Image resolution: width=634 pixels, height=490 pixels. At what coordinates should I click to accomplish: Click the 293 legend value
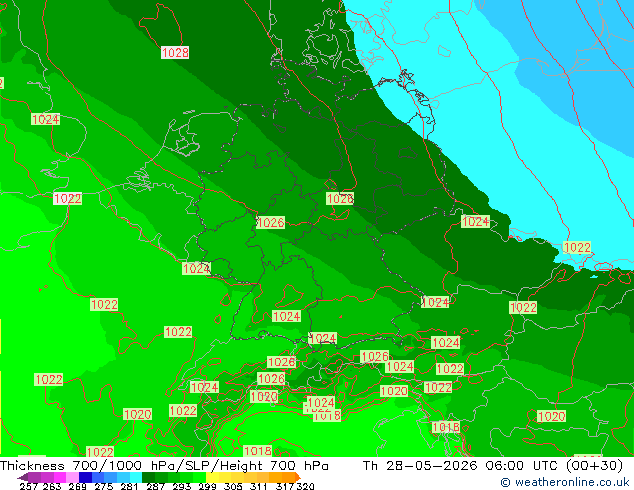pyautogui.click(x=181, y=486)
